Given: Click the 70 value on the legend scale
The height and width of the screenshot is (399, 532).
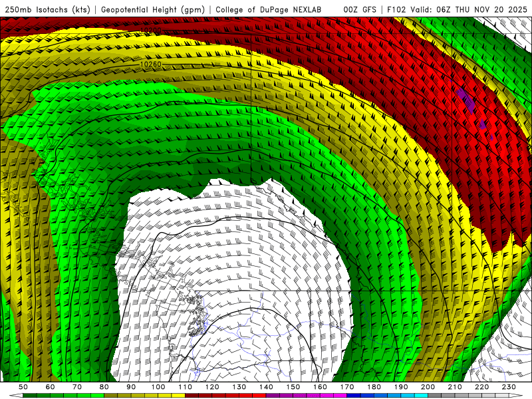Looking at the screenshot, I should pyautogui.click(x=77, y=387).
